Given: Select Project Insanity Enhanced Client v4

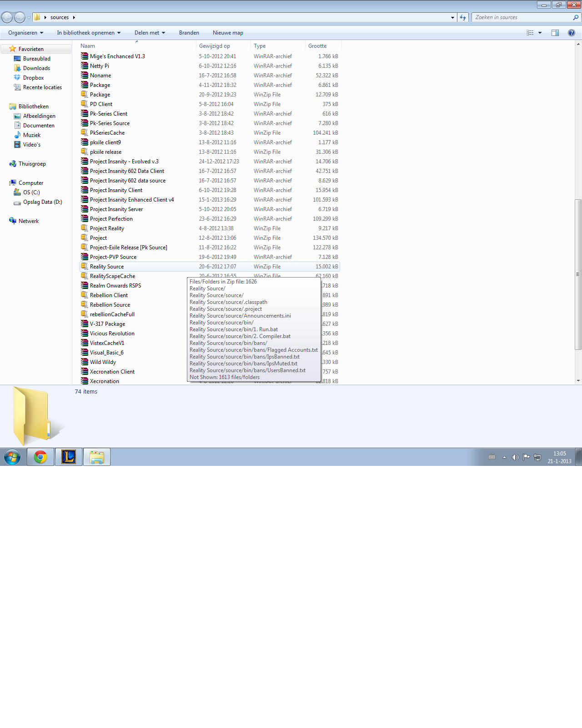Looking at the screenshot, I should pyautogui.click(x=210, y=200).
